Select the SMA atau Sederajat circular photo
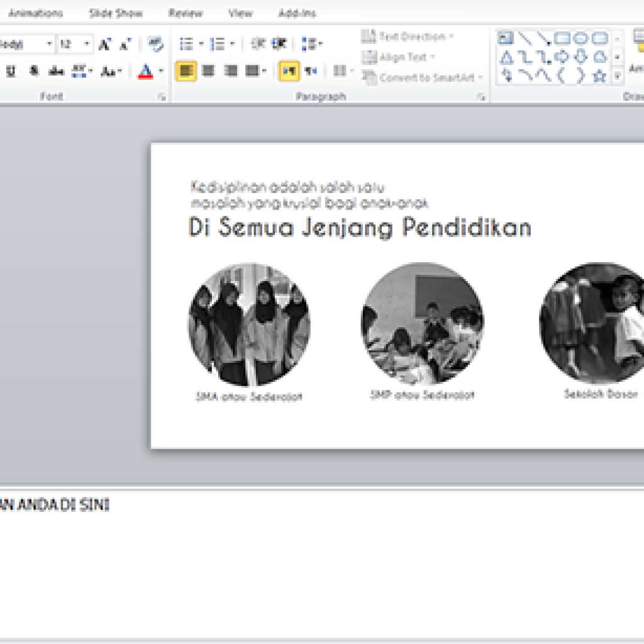The image size is (644, 644). (249, 325)
